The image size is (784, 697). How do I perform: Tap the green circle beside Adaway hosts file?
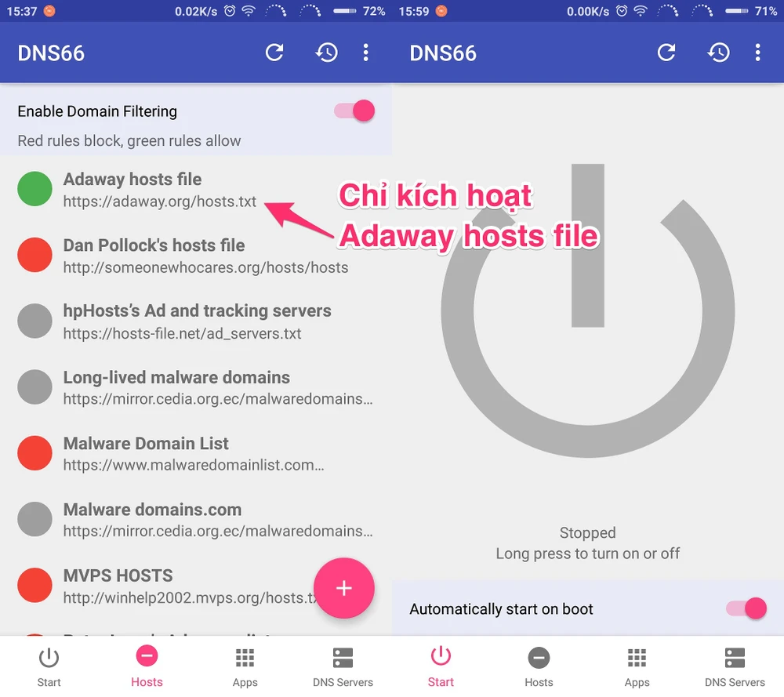(34, 190)
